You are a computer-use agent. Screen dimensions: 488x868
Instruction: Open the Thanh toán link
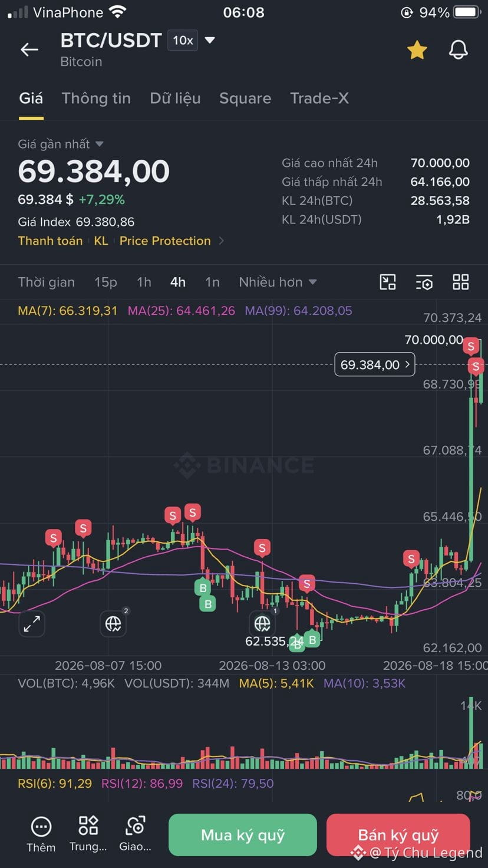pos(50,241)
